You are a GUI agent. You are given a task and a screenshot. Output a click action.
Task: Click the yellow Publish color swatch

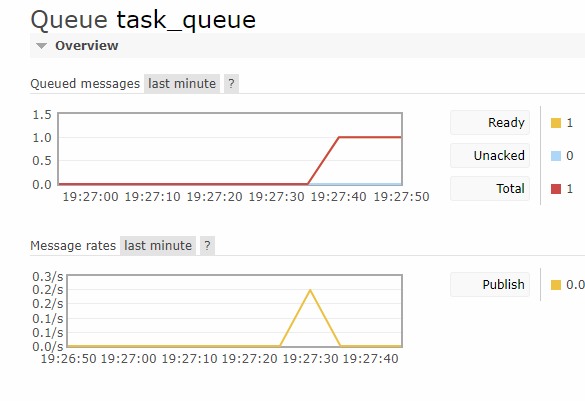pos(556,285)
